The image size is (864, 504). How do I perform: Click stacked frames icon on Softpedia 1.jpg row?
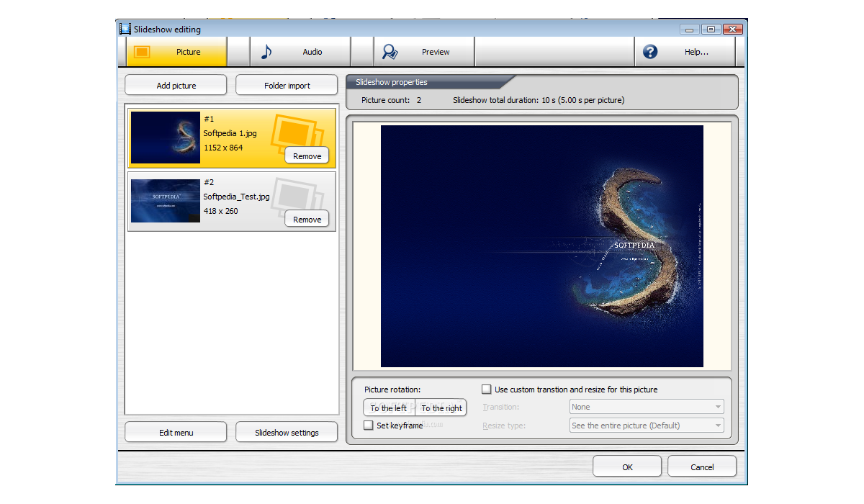point(297,134)
